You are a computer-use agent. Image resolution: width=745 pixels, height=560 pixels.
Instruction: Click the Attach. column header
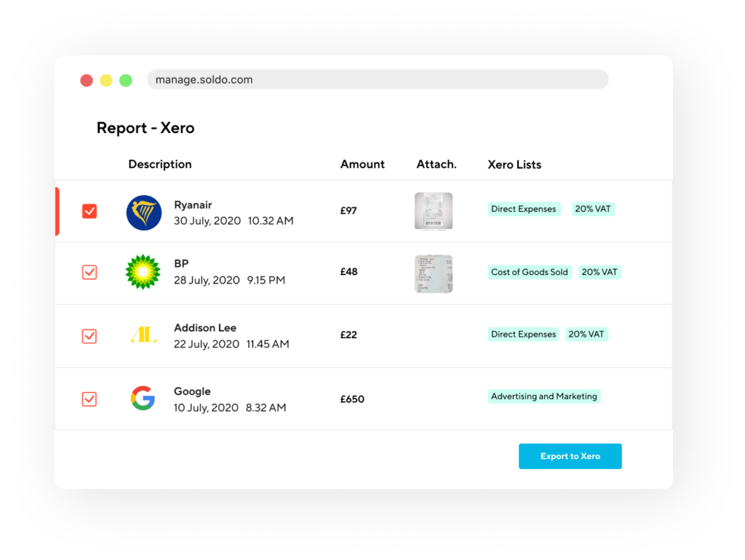tap(437, 164)
